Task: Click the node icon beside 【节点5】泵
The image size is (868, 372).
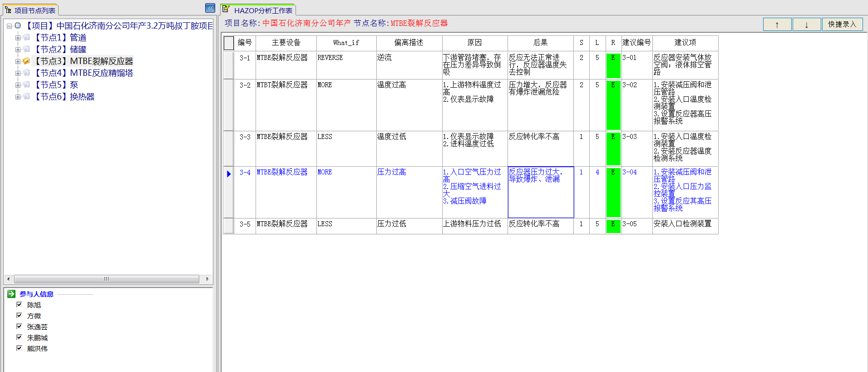Action: coord(26,84)
